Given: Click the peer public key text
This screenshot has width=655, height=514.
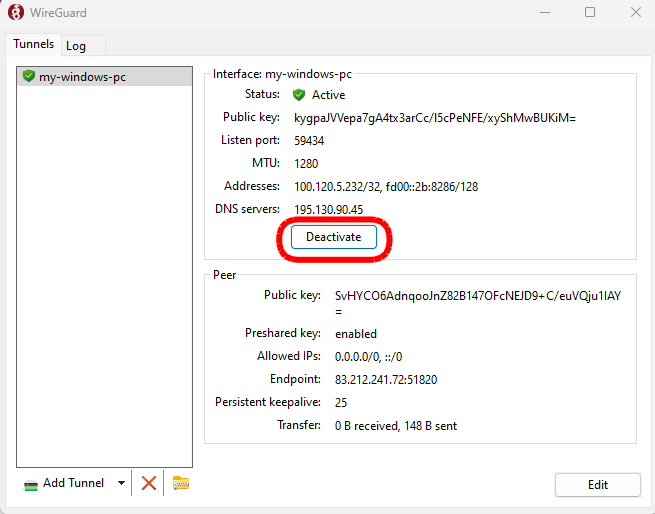Looking at the screenshot, I should pyautogui.click(x=478, y=296).
